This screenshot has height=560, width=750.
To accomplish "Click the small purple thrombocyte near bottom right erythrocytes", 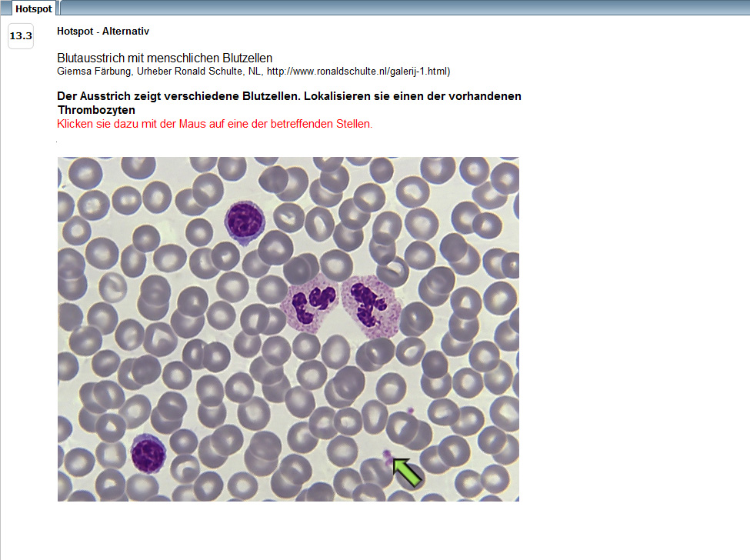I will pos(410,410).
